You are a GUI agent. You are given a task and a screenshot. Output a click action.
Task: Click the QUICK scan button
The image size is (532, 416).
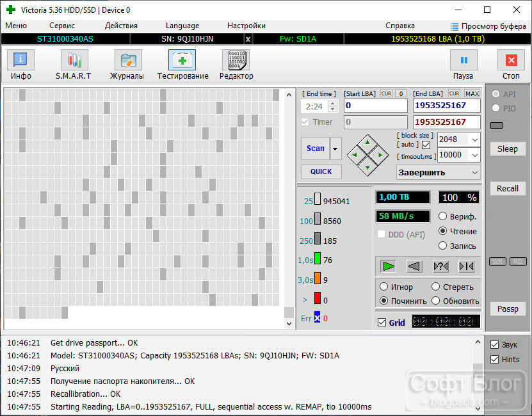click(x=321, y=172)
